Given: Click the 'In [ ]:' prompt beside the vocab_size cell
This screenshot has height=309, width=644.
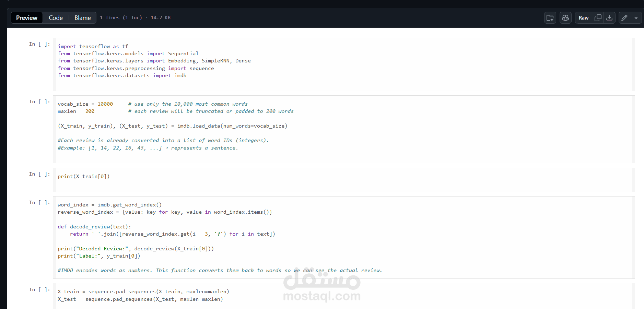Looking at the screenshot, I should click(39, 102).
